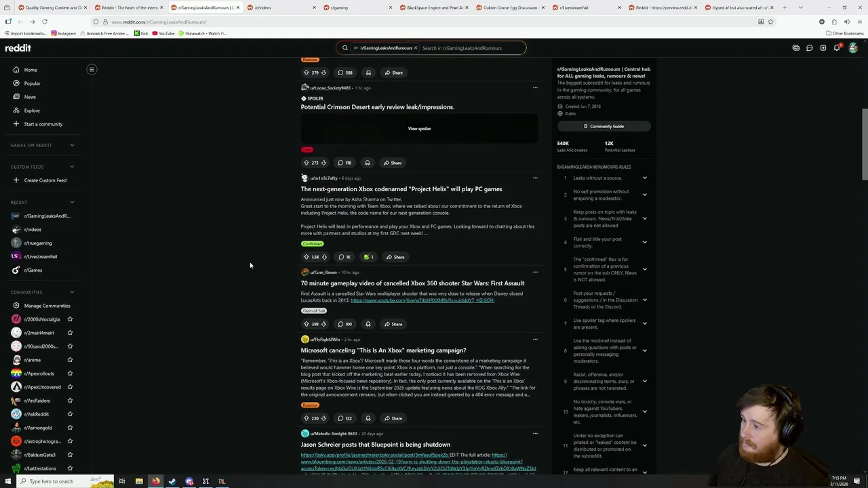This screenshot has height=488, width=868.
Task: Open comments on the Microsoft marketing campaign post
Action: (344, 418)
